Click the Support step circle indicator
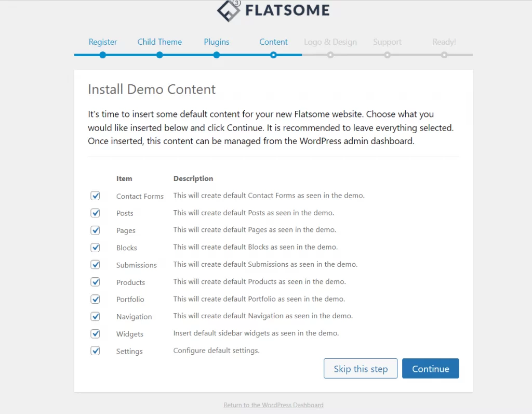The width and height of the screenshot is (532, 414). (387, 54)
